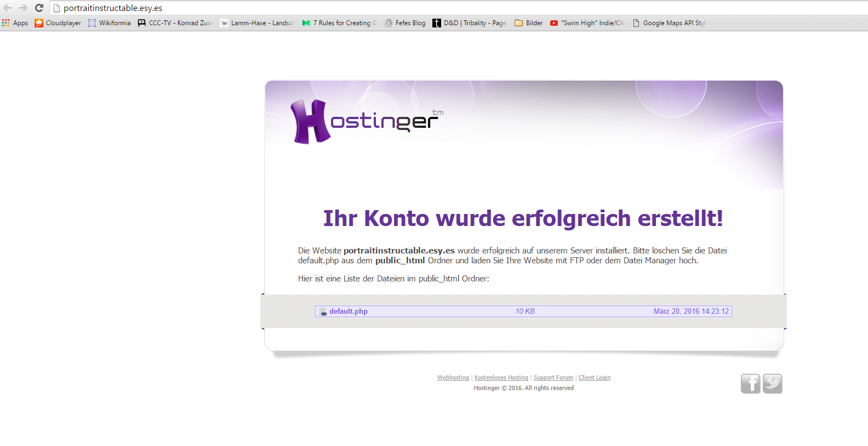This screenshot has height=446, width=868.
Task: Open the Fefes Blog bookmark
Action: click(x=405, y=23)
